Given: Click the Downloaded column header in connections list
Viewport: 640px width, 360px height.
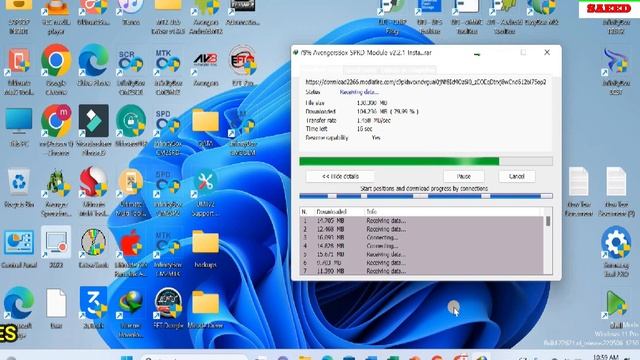Looking at the screenshot, I should (331, 212).
